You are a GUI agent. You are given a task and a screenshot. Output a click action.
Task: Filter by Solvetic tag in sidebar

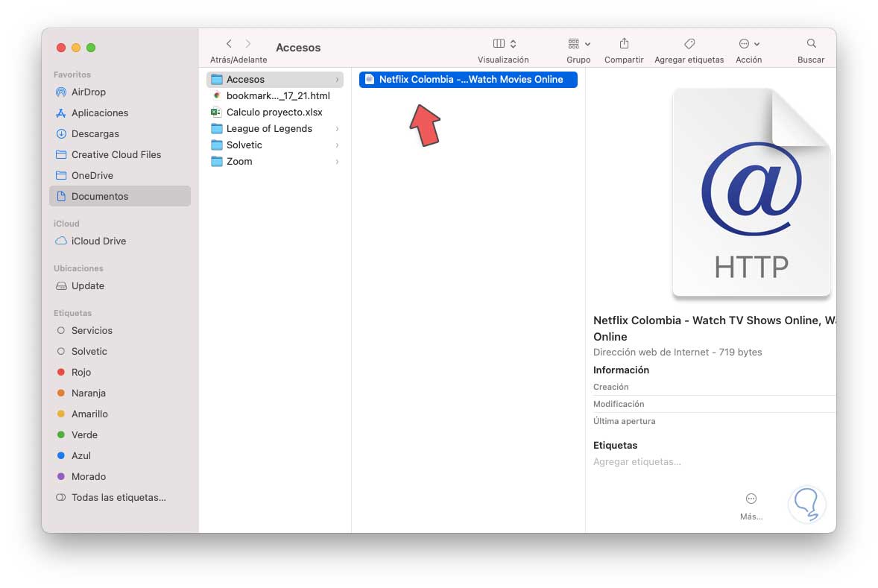click(120, 351)
